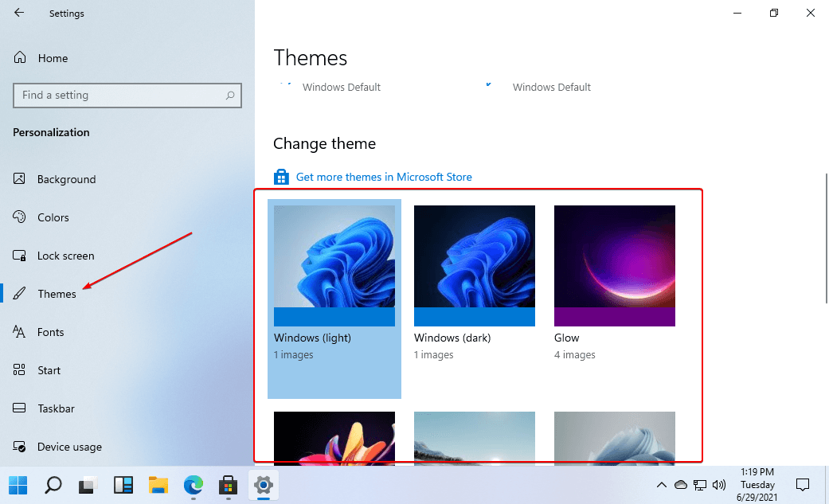Viewport: 829px width, 504px height.
Task: Show hidden tray icons with the chevron
Action: pos(662,484)
